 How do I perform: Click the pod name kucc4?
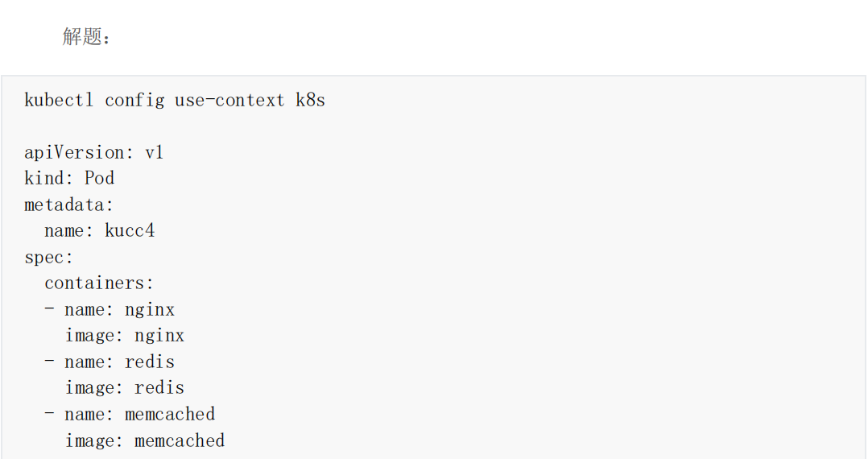(130, 231)
